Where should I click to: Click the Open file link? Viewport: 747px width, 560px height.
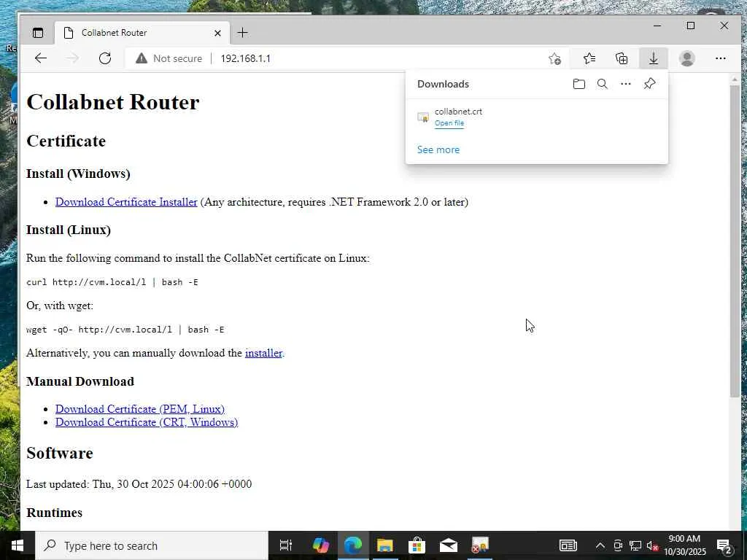(449, 123)
